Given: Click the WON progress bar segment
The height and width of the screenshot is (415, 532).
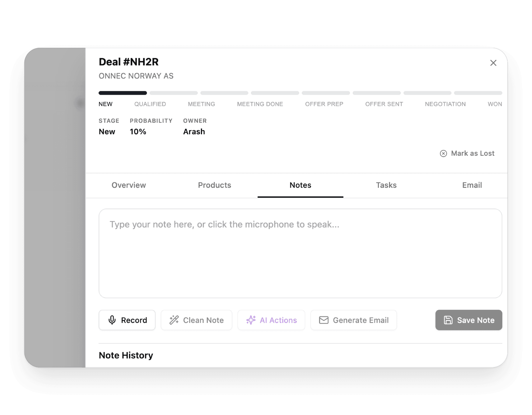Looking at the screenshot, I should [478, 93].
